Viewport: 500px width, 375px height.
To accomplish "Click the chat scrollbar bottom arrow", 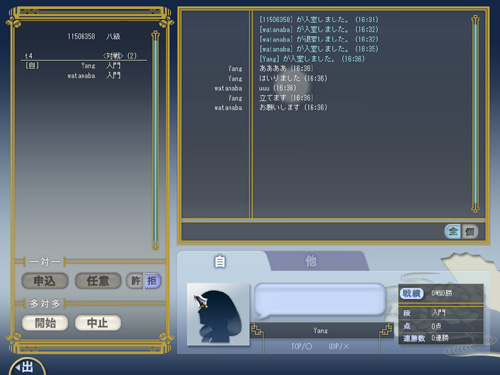I will [x=475, y=207].
